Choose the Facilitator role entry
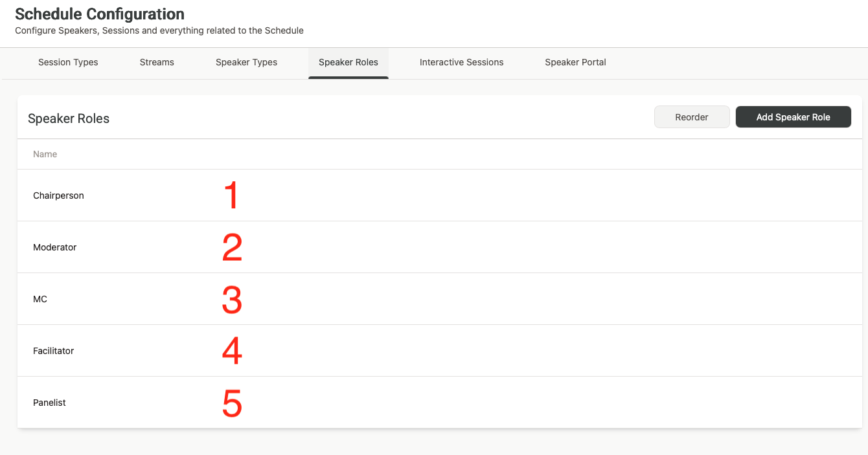This screenshot has width=868, height=455. click(x=54, y=351)
